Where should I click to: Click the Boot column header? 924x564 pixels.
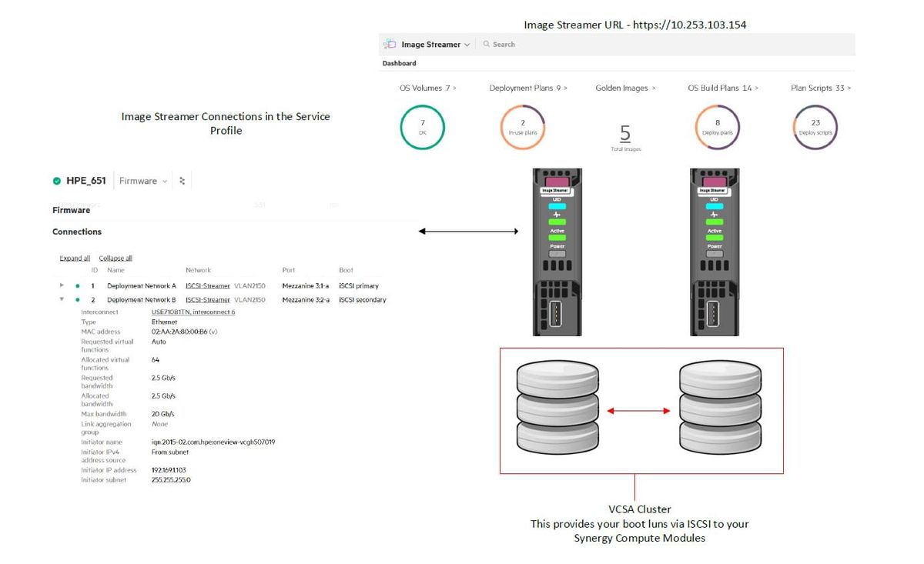346,271
